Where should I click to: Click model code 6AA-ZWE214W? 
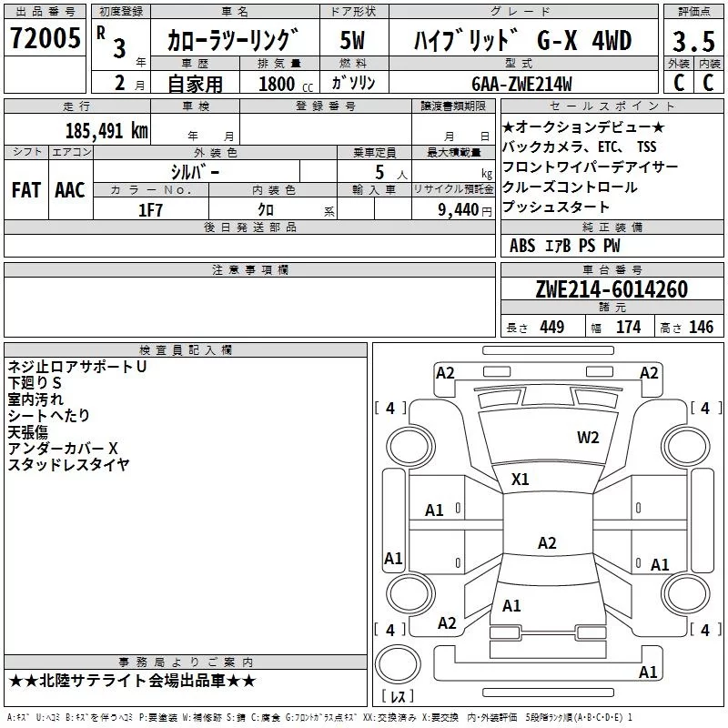tap(521, 84)
